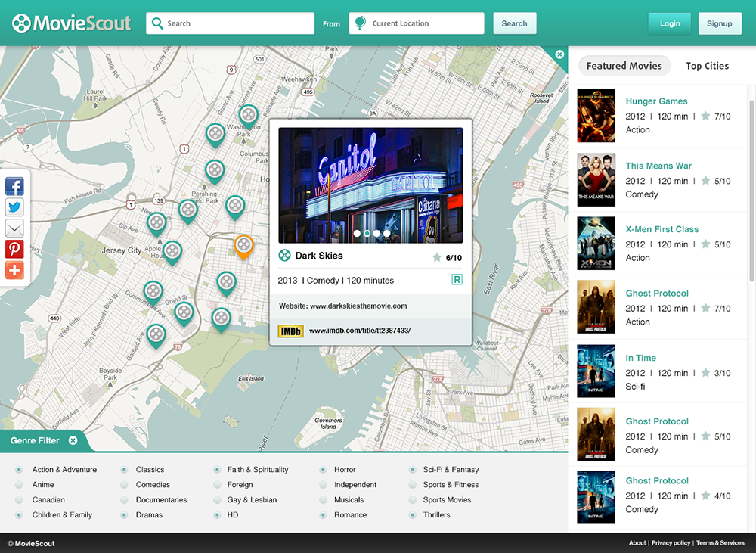The width and height of the screenshot is (756, 553).
Task: Click the X-Men First Class poster thumbnail
Action: (x=596, y=244)
